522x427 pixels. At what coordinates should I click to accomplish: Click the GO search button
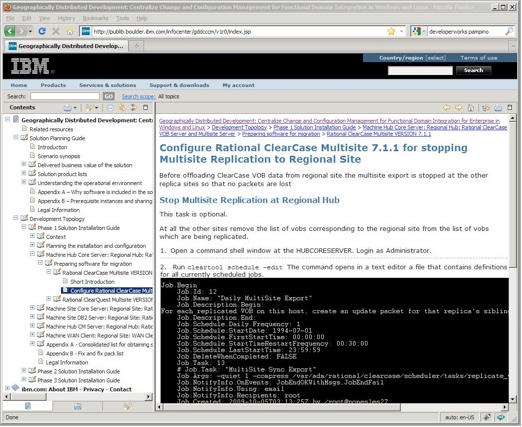108,97
